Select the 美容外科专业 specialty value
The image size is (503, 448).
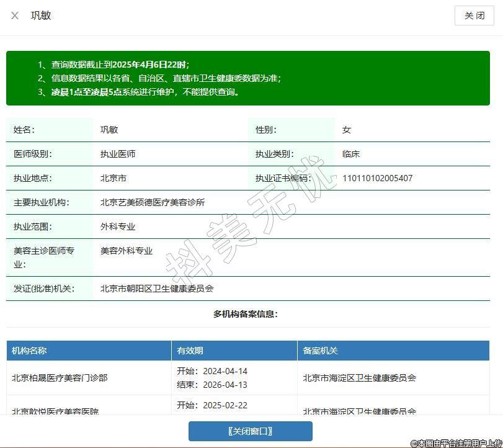click(127, 251)
